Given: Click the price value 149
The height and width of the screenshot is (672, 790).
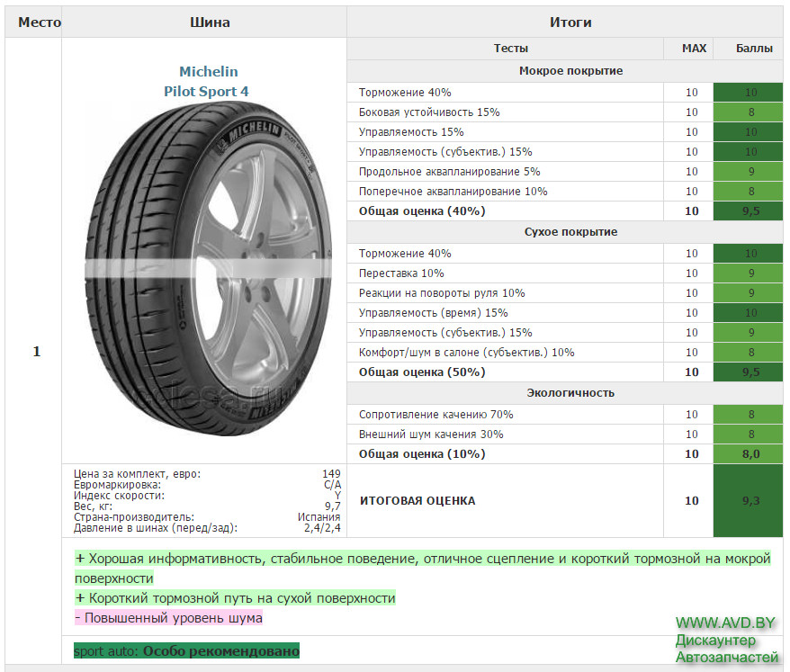Looking at the screenshot, I should [x=331, y=474].
